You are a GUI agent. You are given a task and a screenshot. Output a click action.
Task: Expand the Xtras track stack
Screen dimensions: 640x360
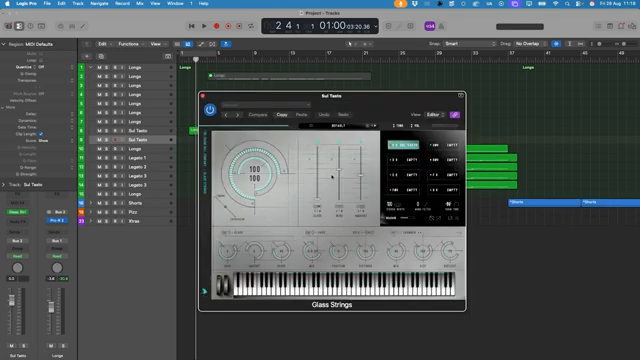point(91,221)
